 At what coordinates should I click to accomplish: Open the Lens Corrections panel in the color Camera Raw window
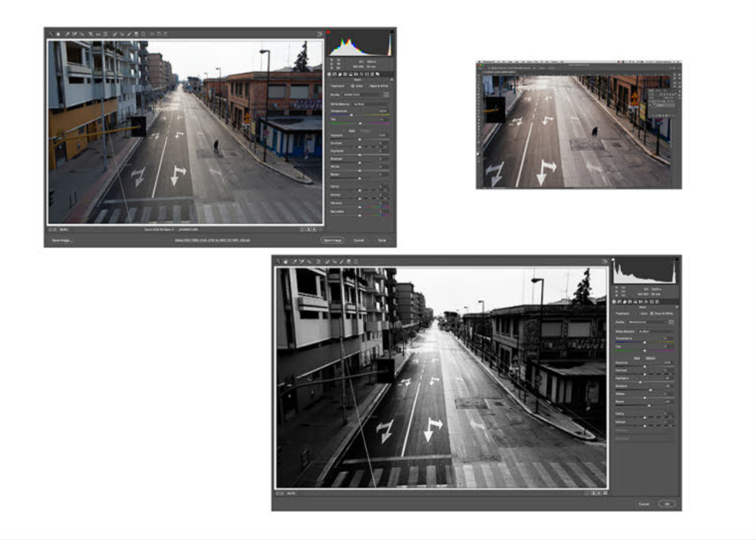(x=356, y=74)
